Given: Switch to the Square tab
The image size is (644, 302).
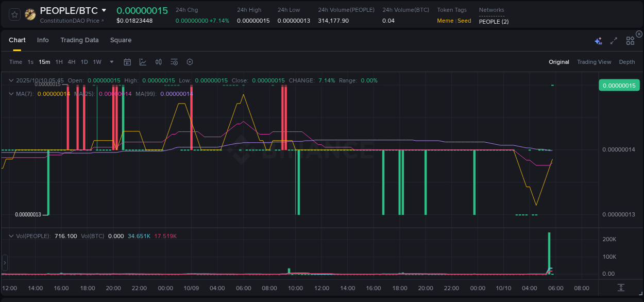Looking at the screenshot, I should coord(121,40).
